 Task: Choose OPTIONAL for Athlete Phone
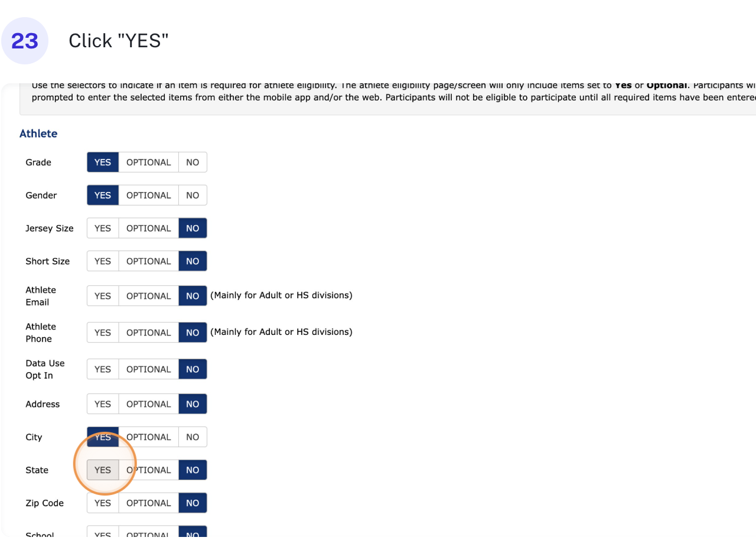pos(148,333)
